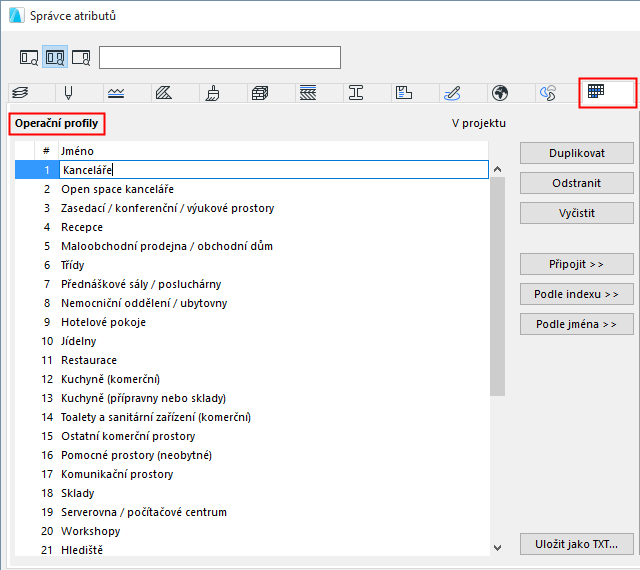The width and height of the screenshot is (640, 570).
Task: Select Toalety a sanitární zařízení row
Action: point(251,417)
